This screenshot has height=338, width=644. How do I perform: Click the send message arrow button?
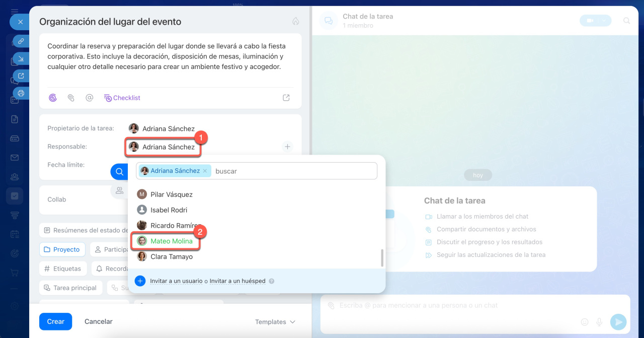(618, 322)
